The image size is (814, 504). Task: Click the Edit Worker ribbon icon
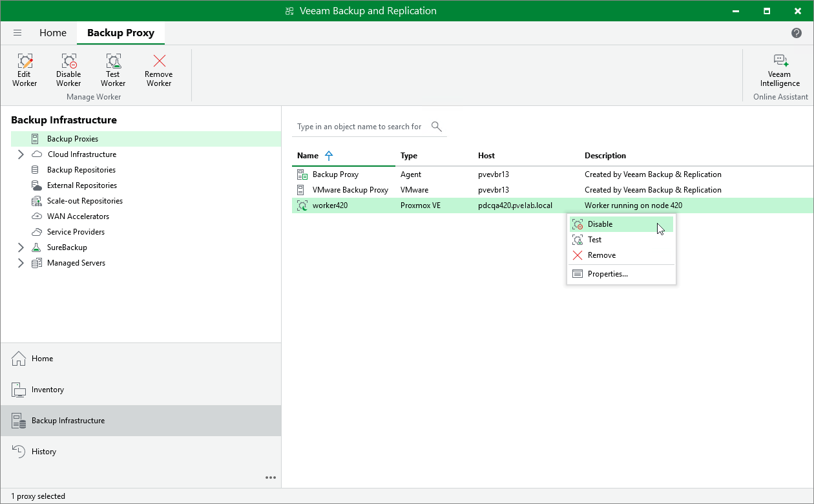[x=25, y=61]
